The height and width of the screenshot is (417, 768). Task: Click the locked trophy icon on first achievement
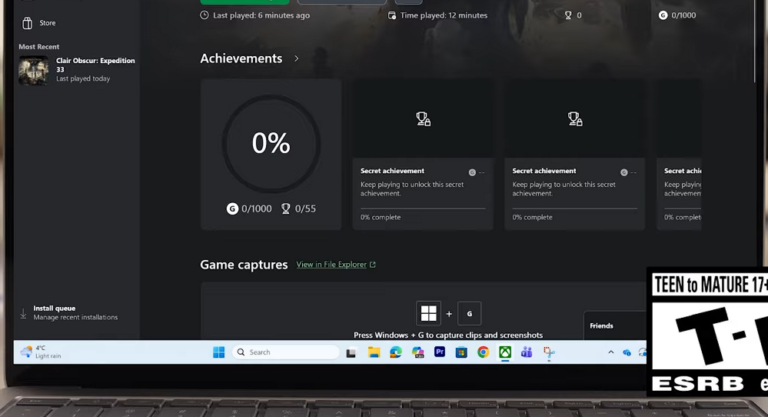pyautogui.click(x=423, y=119)
